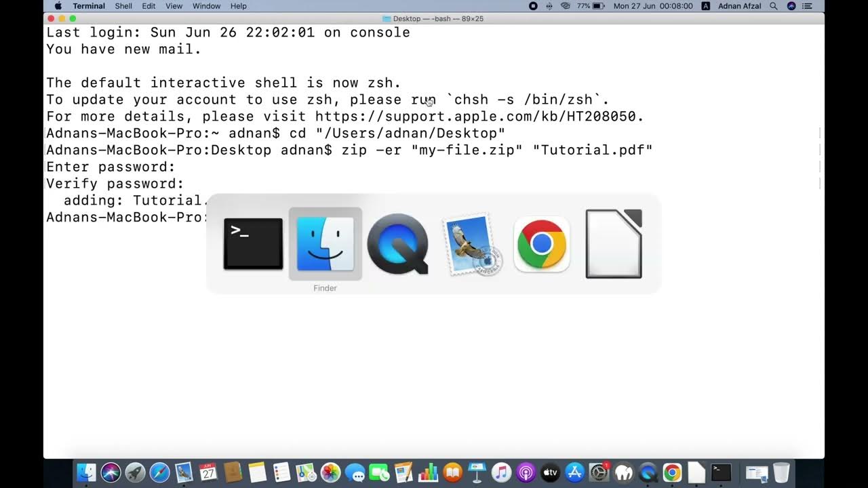This screenshot has width=868, height=488.
Task: Switch to Google Chrome in the app switcher
Action: click(541, 244)
